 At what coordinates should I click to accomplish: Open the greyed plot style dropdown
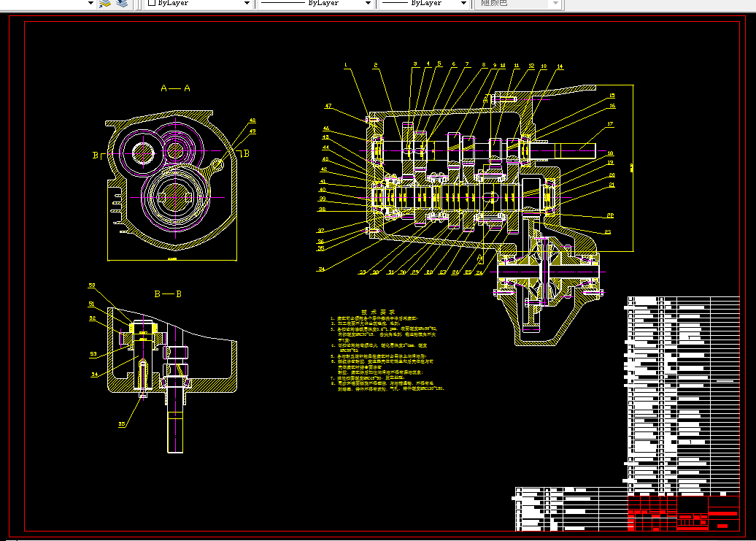point(555,3)
